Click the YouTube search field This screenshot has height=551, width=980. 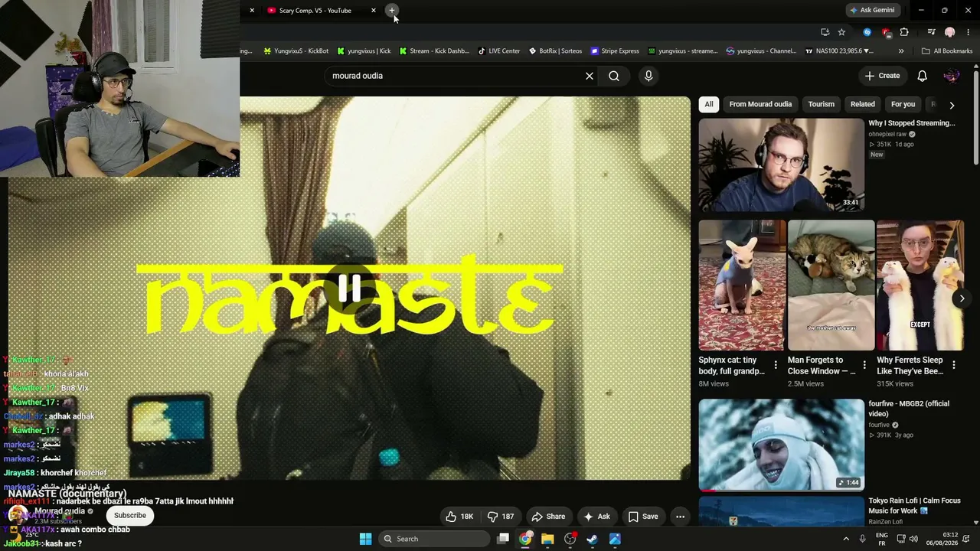(x=456, y=76)
